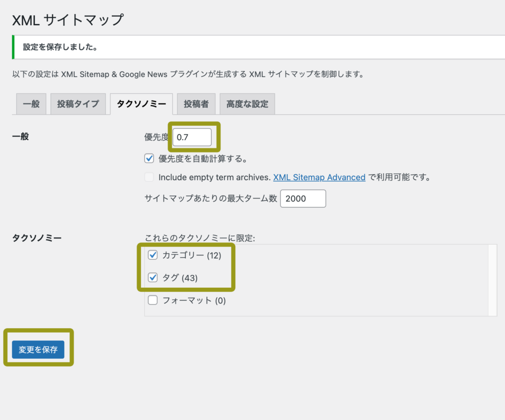This screenshot has width=505, height=420.
Task: Switch to the 投稿者 tab
Action: point(196,104)
